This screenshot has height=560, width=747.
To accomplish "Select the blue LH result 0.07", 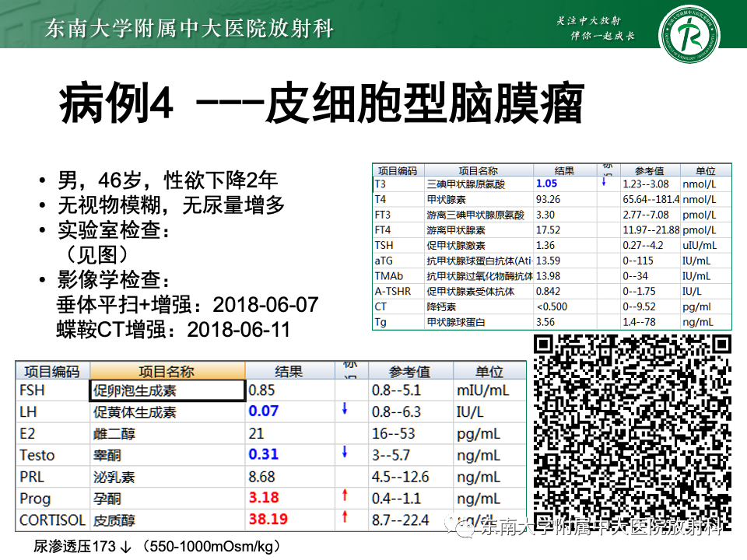I will 264,411.
